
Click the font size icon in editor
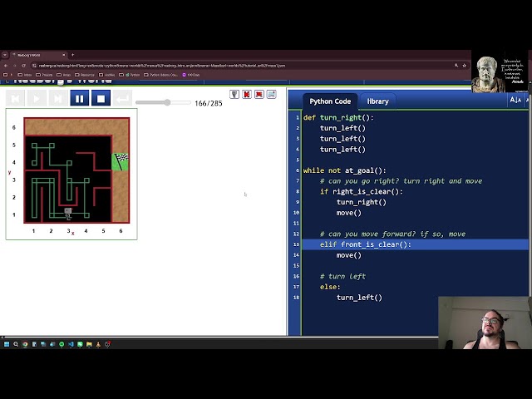coord(515,100)
